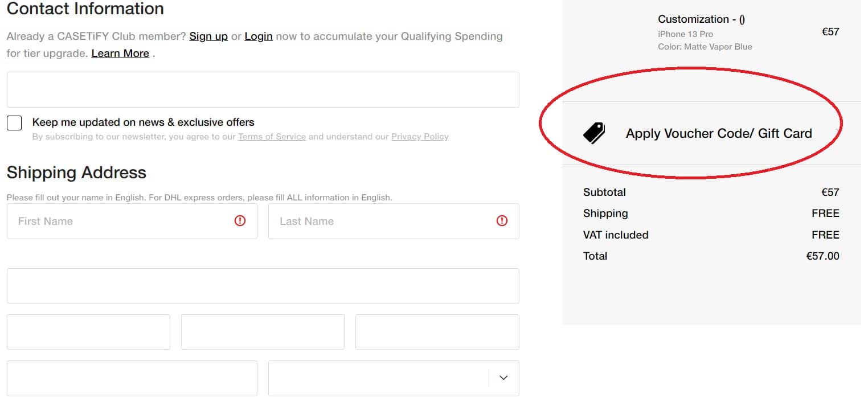This screenshot has height=402, width=868.
Task: Click the chevron beside Apply Voucher Code
Action: tap(836, 133)
